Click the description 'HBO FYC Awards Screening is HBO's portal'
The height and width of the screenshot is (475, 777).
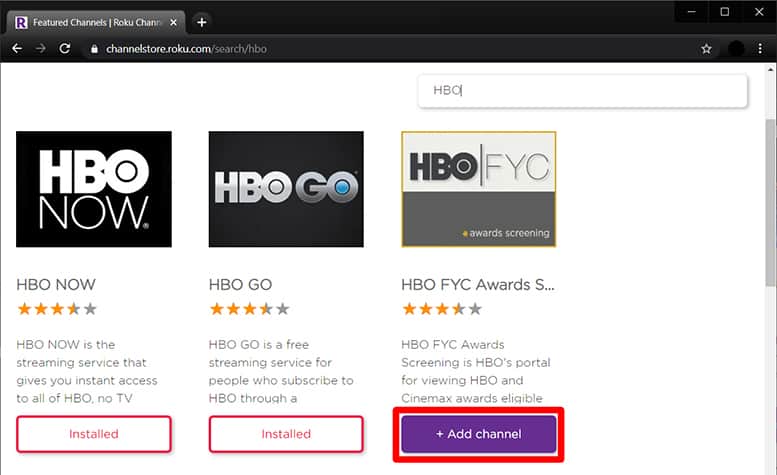click(476, 371)
